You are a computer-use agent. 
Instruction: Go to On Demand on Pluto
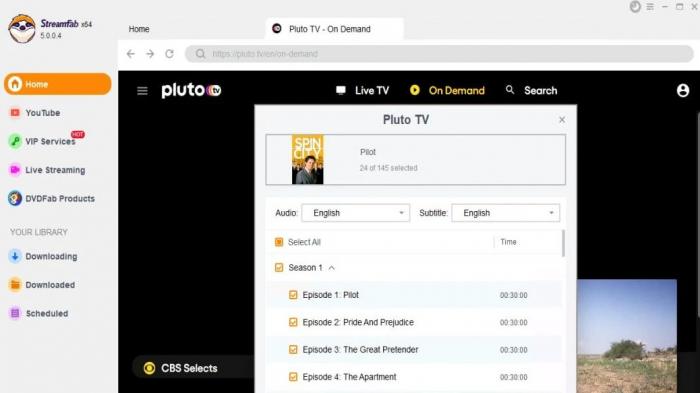(x=447, y=91)
